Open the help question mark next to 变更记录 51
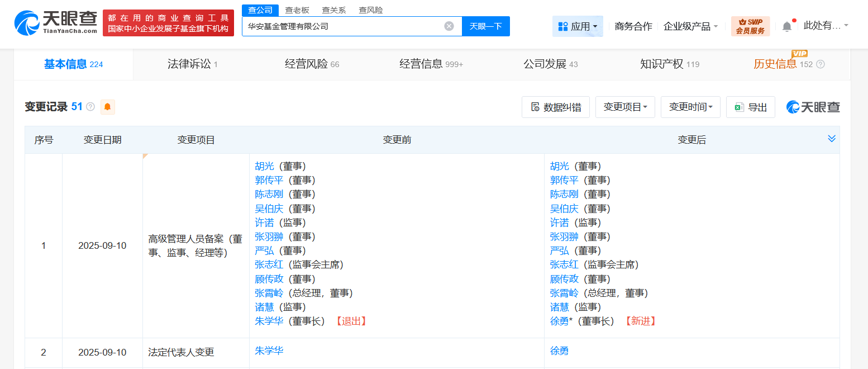Screen dimensions: 868x369 coord(90,106)
